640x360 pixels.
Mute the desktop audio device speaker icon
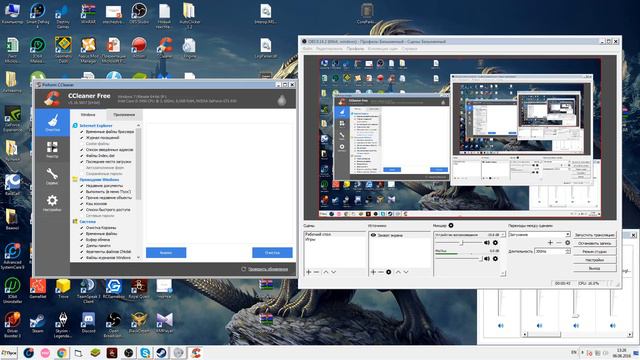pyautogui.click(x=487, y=243)
